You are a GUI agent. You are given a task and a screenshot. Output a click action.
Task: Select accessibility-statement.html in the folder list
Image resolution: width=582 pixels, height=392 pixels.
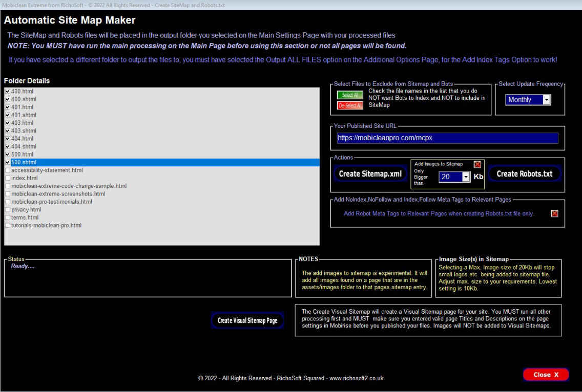click(x=47, y=170)
